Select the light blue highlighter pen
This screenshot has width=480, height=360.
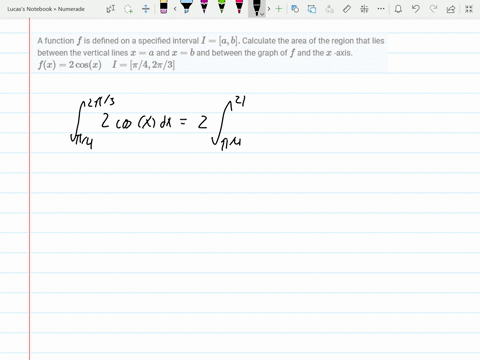(186, 7)
